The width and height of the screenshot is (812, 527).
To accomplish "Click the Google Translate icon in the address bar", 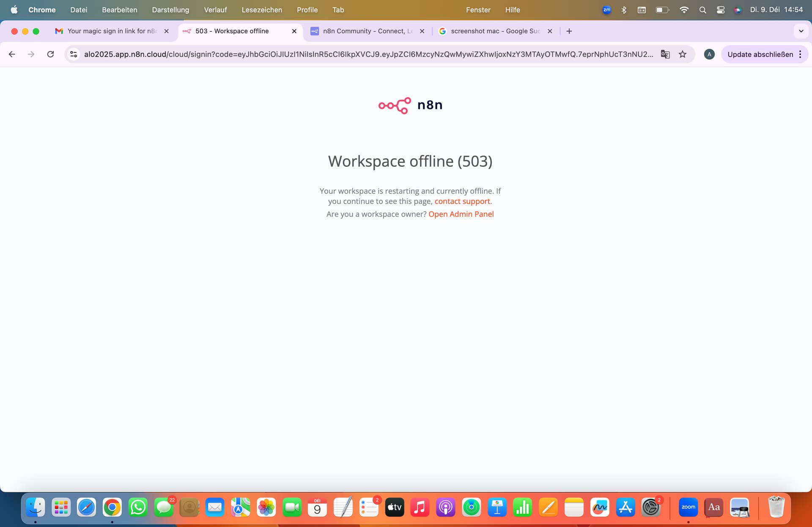I will [x=665, y=54].
